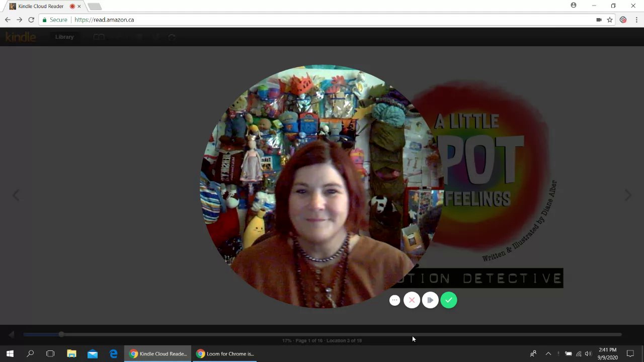Click the page location status text

(x=322, y=340)
